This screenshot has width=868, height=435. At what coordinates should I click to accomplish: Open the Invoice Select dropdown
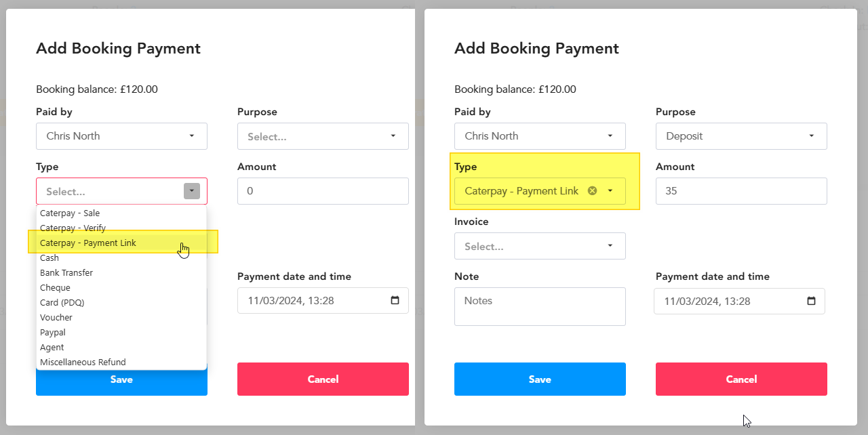click(x=540, y=246)
